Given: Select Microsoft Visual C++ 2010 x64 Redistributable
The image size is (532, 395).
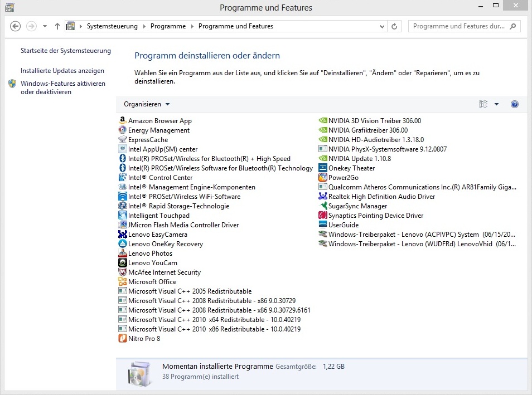Looking at the screenshot, I should (209, 319).
